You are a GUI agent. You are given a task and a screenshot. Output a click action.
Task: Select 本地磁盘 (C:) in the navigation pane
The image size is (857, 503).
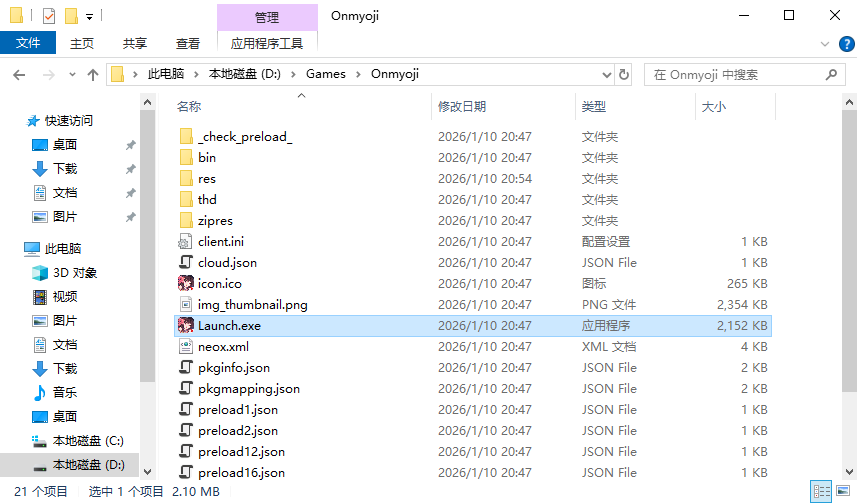[x=87, y=441]
